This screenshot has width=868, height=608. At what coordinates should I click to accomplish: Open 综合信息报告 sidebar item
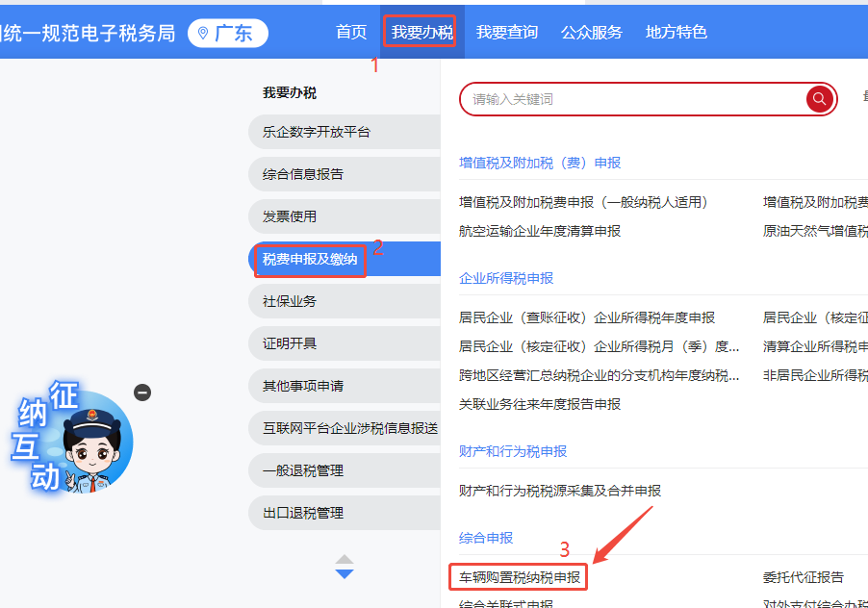(303, 174)
